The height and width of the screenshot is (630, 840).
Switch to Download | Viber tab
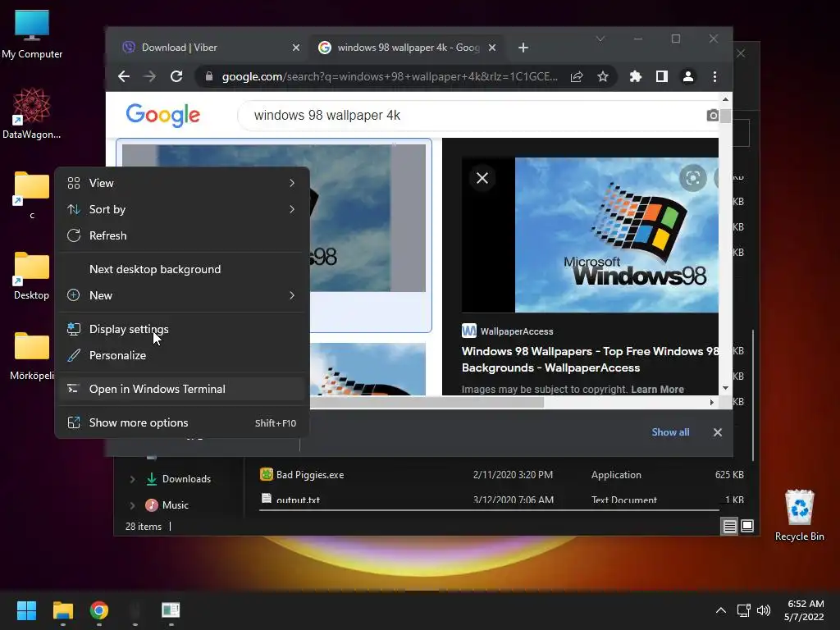(x=212, y=48)
